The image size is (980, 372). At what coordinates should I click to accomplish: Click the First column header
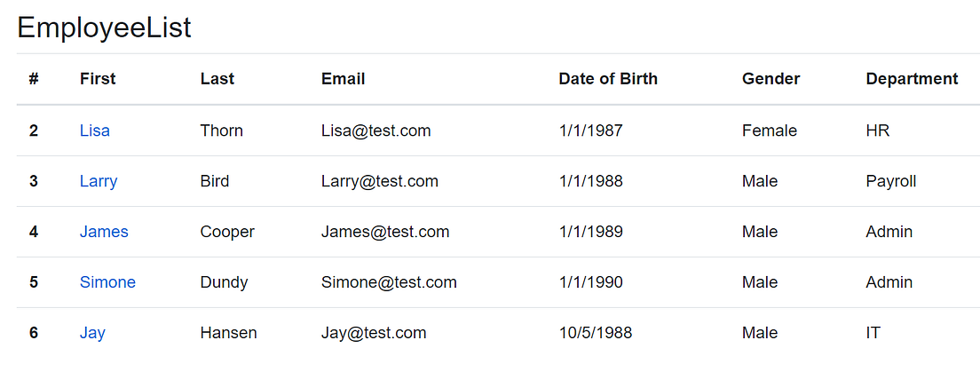click(98, 79)
